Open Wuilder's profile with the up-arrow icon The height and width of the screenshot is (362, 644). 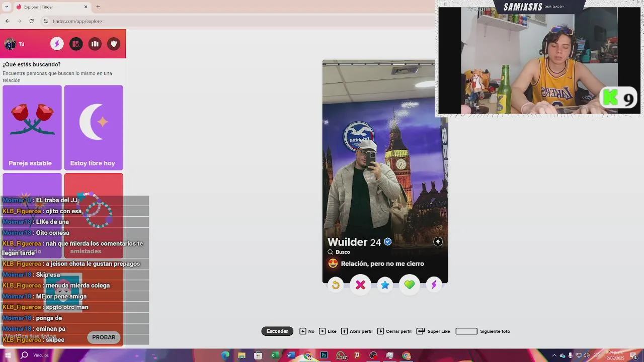[438, 242]
